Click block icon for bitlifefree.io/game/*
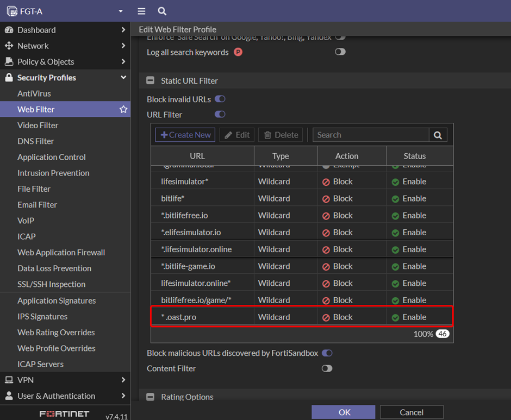This screenshot has width=511, height=420. tap(326, 300)
